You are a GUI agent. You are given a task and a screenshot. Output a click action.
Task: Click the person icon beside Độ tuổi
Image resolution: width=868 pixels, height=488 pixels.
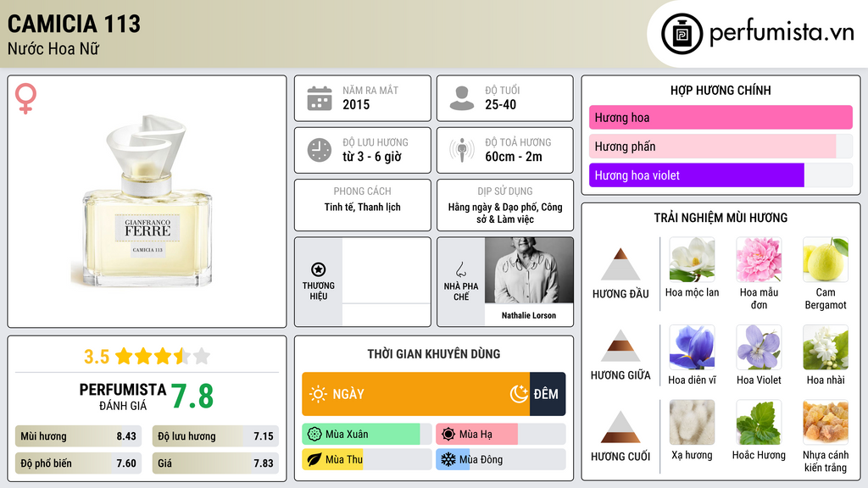tap(462, 98)
